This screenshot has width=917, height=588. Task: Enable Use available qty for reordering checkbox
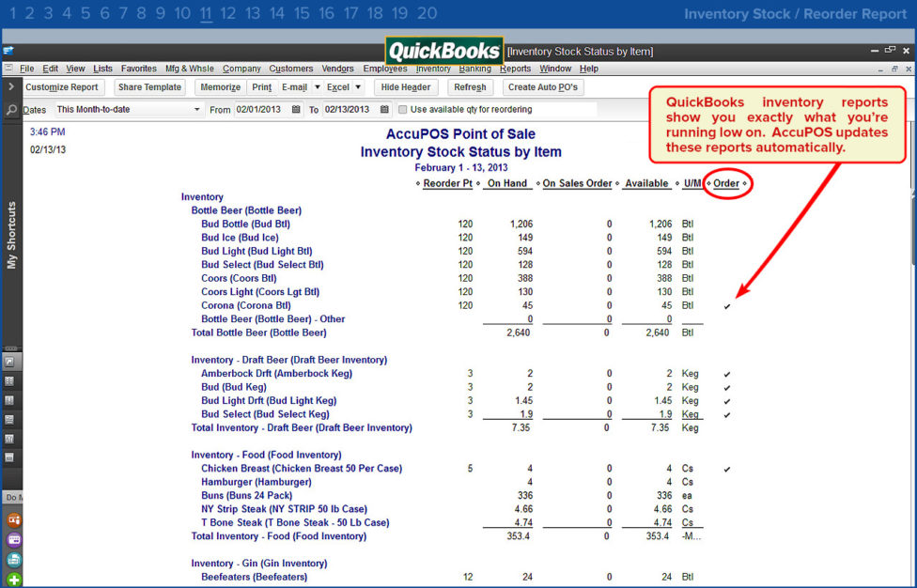(402, 109)
